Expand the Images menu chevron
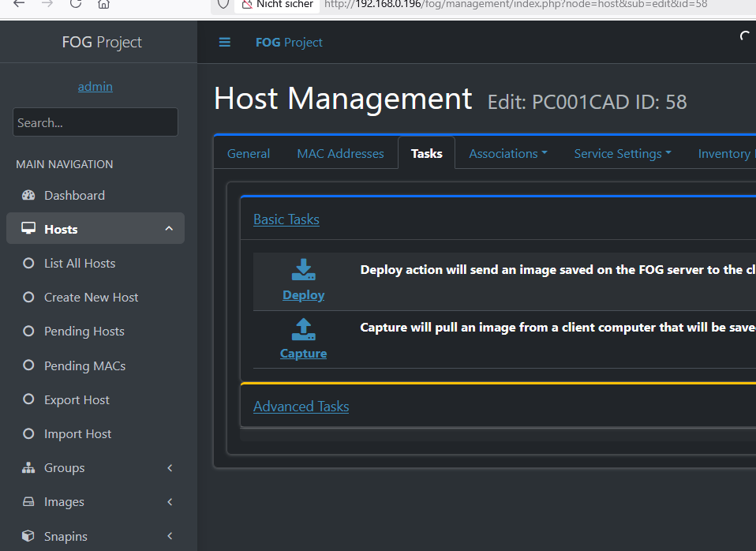Viewport: 756px width, 551px height. tap(170, 502)
